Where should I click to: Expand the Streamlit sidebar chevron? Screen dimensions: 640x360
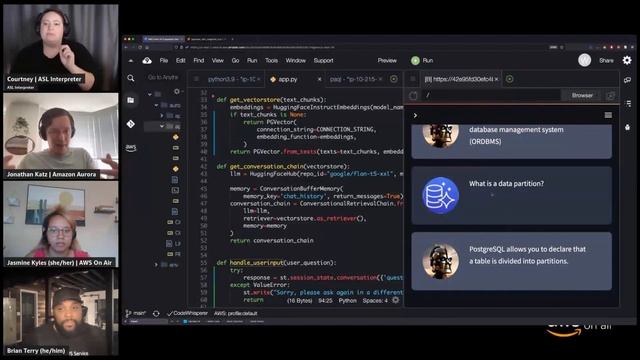tap(415, 116)
